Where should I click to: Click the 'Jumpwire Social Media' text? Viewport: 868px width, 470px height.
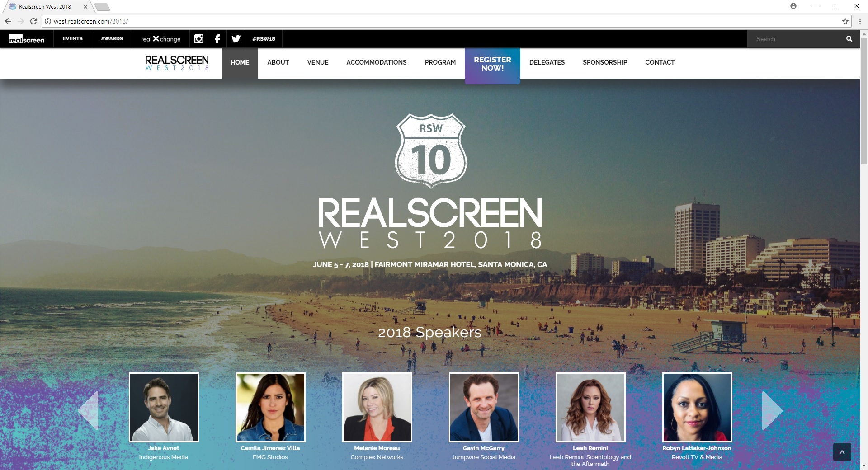(x=484, y=457)
